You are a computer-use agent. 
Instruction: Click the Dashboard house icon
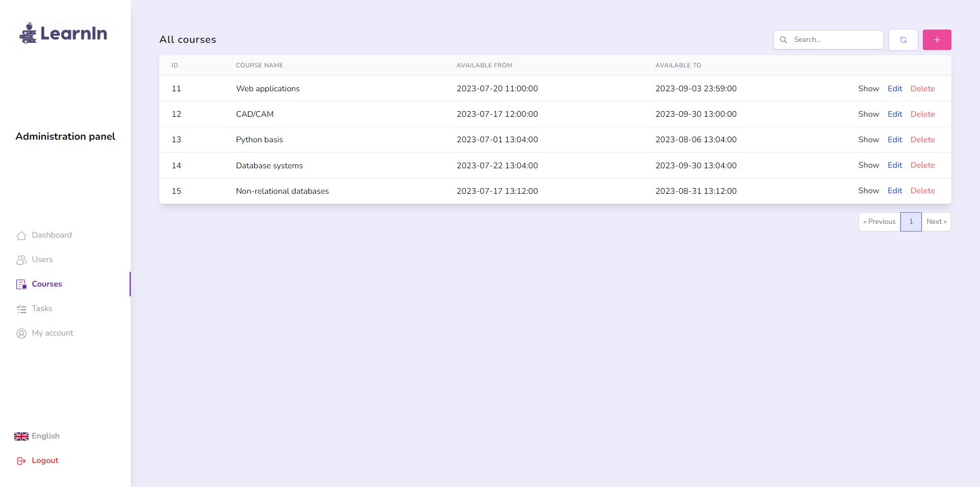[21, 235]
